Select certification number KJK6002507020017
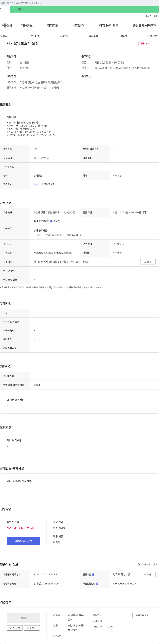 point(124,584)
